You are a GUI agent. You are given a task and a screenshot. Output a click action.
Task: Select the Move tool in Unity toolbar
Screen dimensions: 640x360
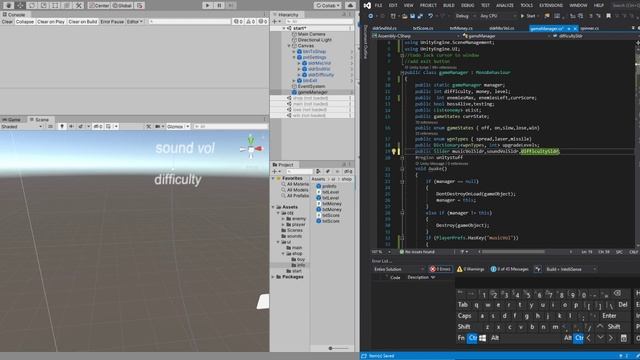point(20,5)
